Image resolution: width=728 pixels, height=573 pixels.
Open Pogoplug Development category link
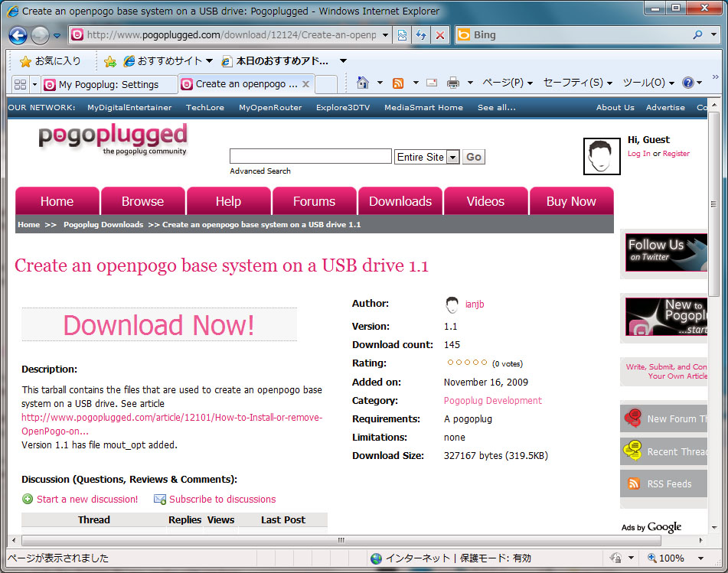tap(493, 400)
